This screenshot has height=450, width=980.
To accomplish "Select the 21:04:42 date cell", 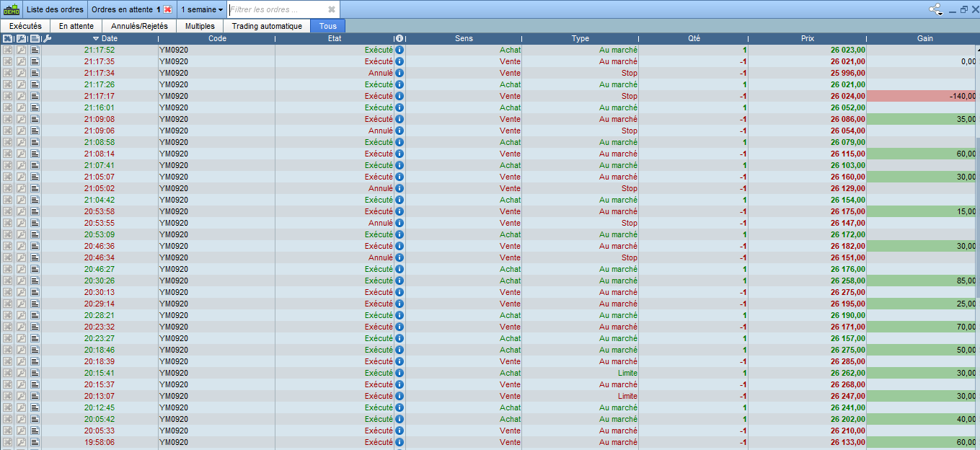I will [100, 200].
